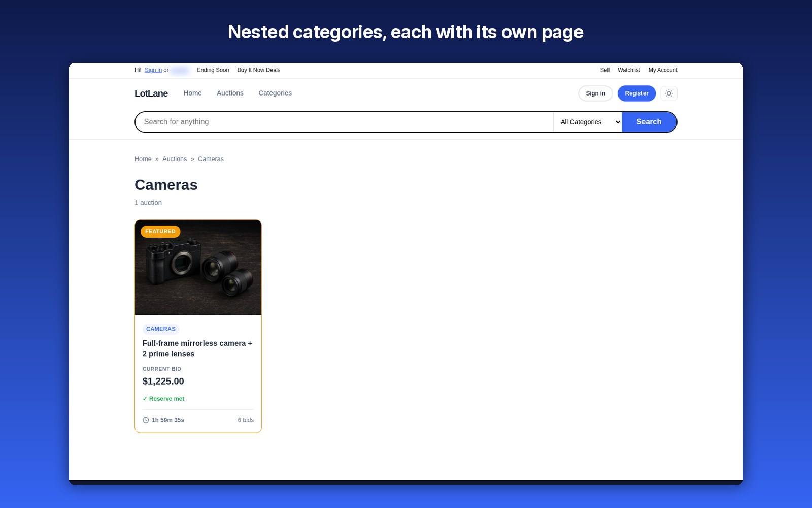Click the blue Search button
Image resolution: width=812 pixels, height=508 pixels.
(649, 122)
